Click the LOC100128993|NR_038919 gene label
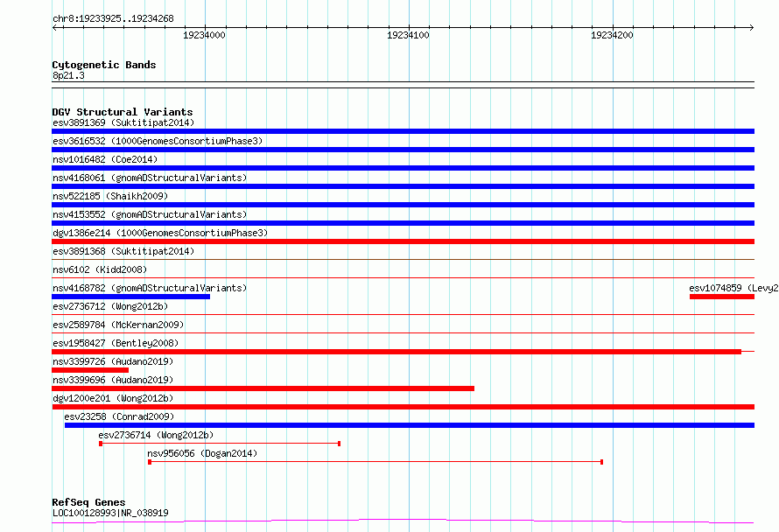 point(110,513)
